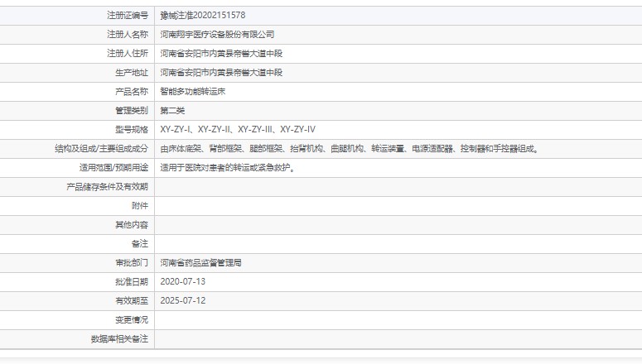Select the registration number 豫械注准20202151578
Viewport: 642px width, 364px height.
(x=203, y=16)
